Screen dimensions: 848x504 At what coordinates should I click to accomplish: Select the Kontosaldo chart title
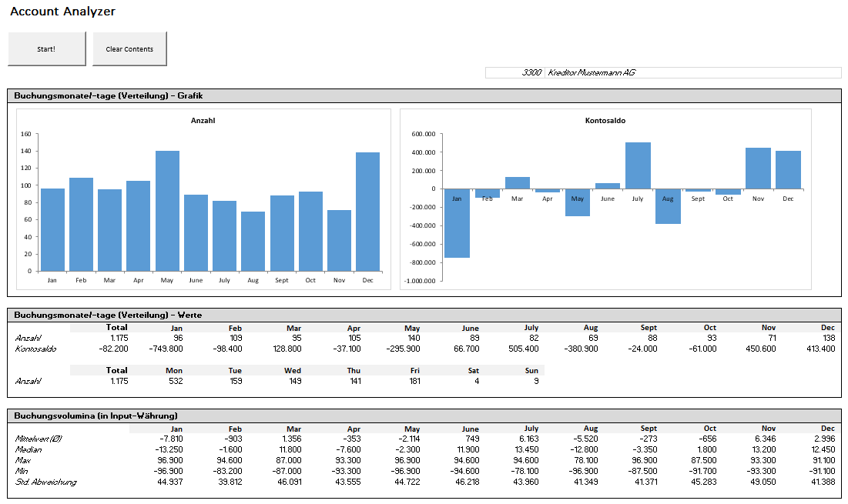pyautogui.click(x=605, y=121)
